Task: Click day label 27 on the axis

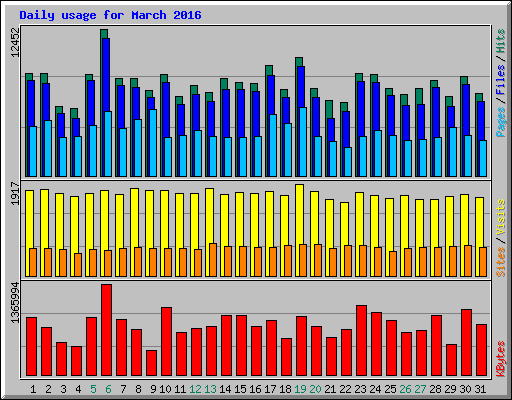Action: [420, 389]
